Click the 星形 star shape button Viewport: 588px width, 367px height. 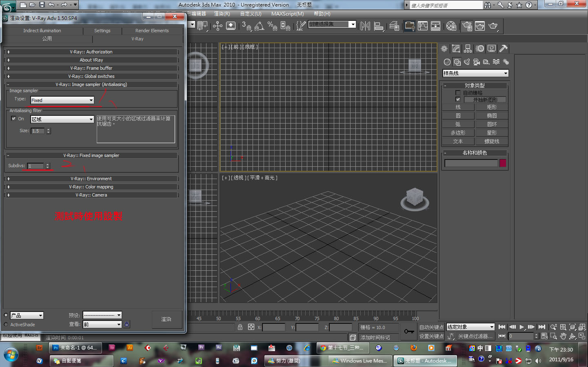[x=492, y=133]
